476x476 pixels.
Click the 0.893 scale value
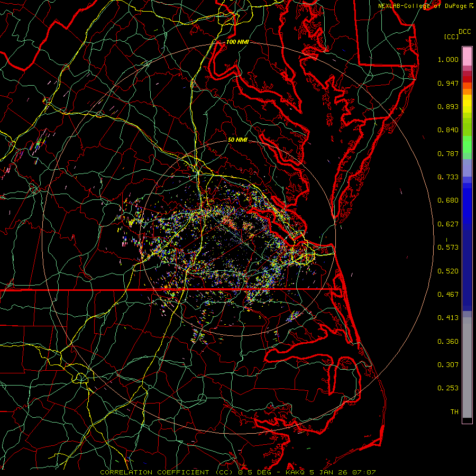448,106
